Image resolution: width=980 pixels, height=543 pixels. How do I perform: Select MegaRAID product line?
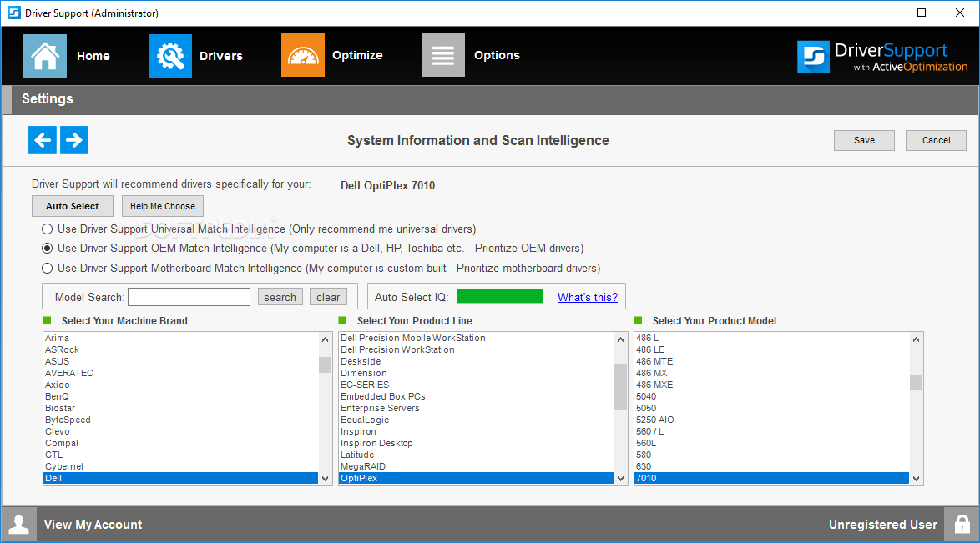pos(477,466)
